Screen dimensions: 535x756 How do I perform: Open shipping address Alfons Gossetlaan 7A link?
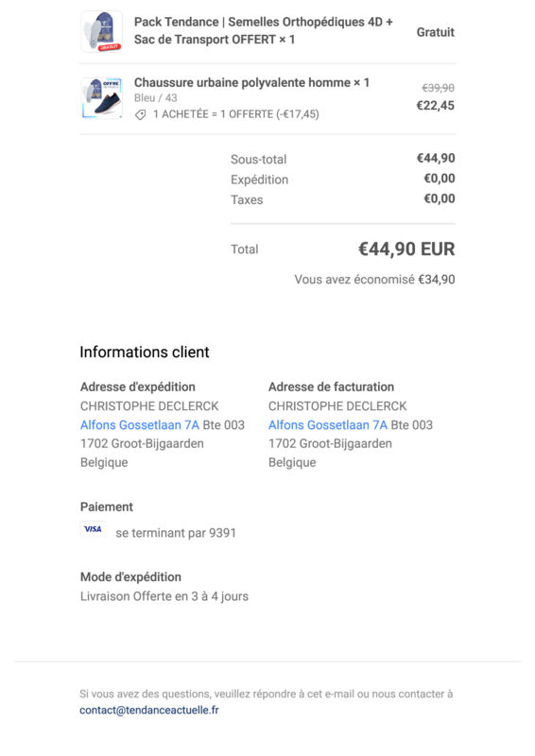[139, 424]
